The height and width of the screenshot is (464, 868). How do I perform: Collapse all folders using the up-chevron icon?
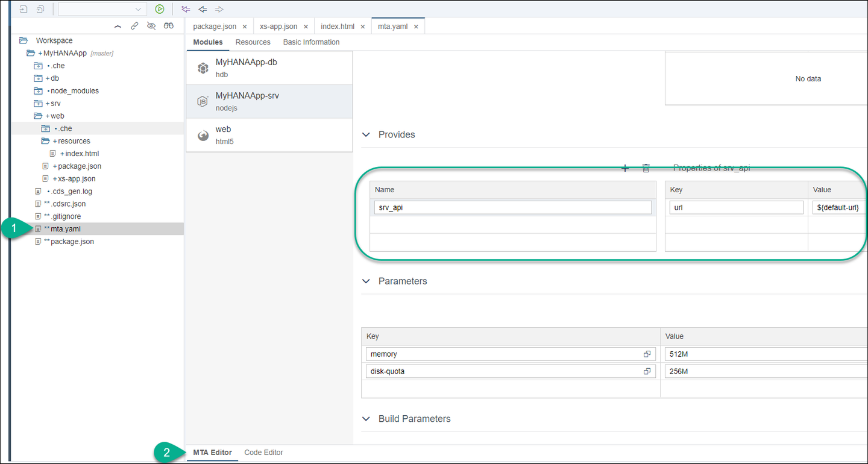pos(118,26)
